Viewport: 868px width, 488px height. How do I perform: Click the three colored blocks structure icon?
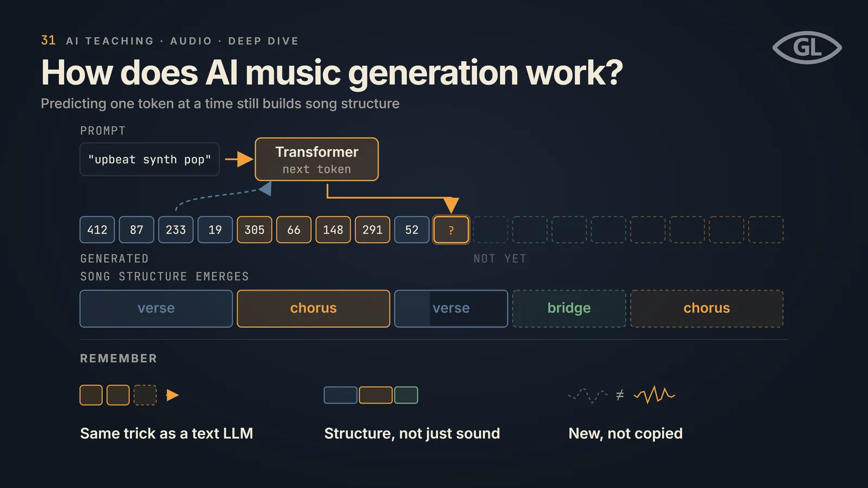(371, 395)
